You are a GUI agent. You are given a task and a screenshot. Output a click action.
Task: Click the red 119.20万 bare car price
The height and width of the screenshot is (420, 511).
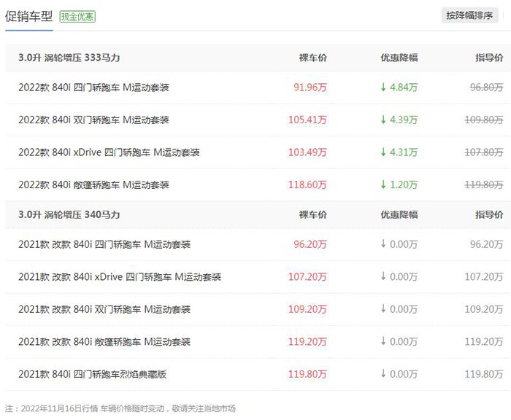point(307,342)
